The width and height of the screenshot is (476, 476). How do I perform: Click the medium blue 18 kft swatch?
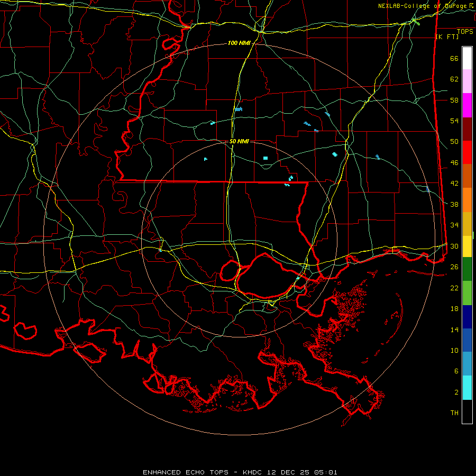(x=467, y=340)
